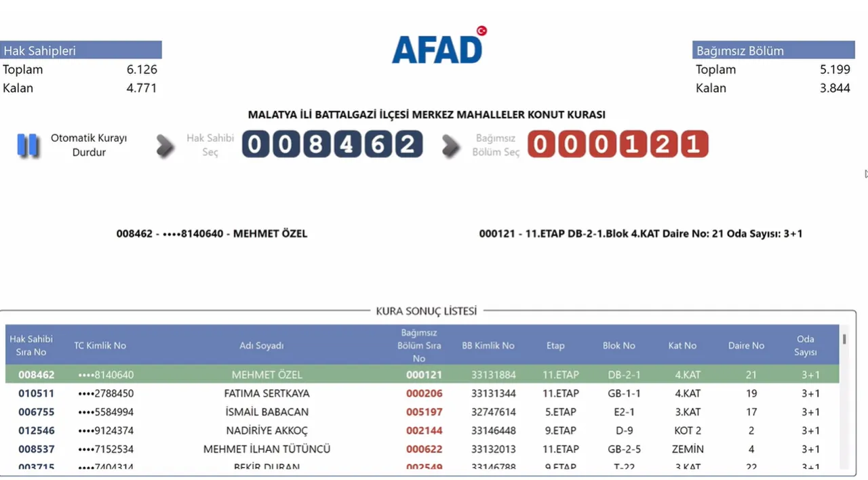Select the gray arrow before Hak Sahibi Seç
This screenshot has width=868, height=480.
tap(165, 144)
